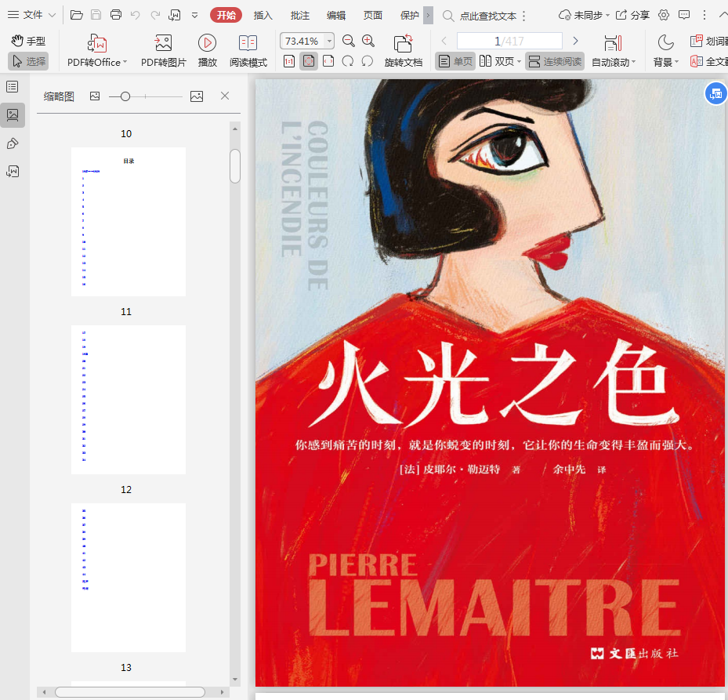Open the bookmarks outline sidebar icon
728x700 pixels.
pos(13,87)
